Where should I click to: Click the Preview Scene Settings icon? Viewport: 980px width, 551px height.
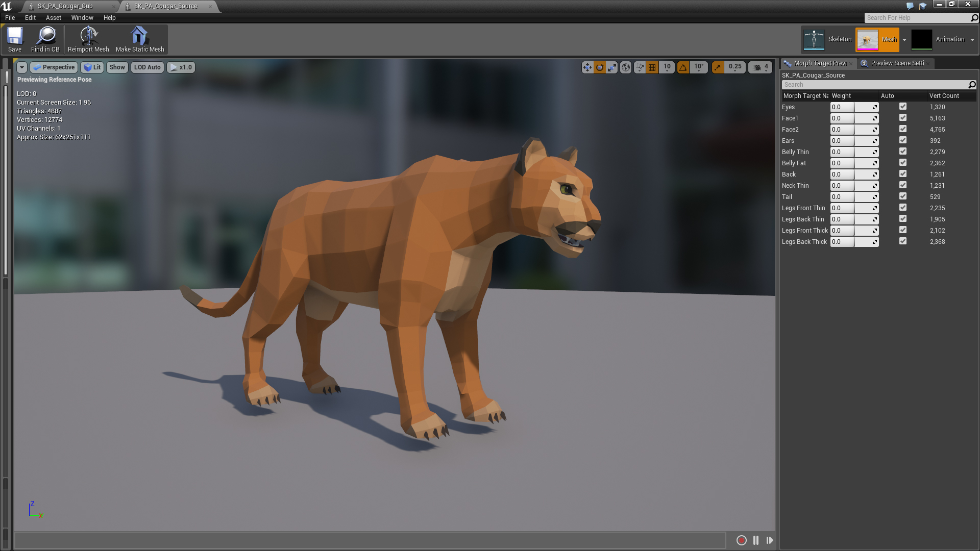coord(863,63)
